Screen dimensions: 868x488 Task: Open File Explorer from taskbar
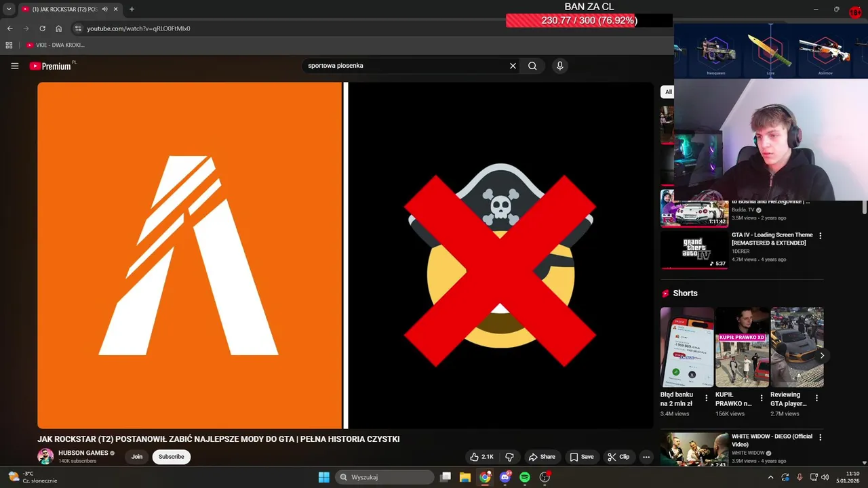click(x=465, y=477)
